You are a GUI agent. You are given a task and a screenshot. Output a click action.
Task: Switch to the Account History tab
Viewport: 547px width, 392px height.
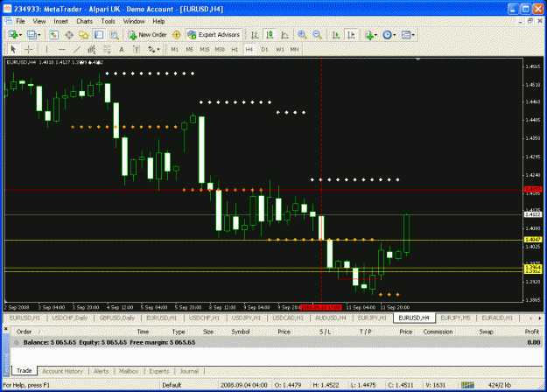click(63, 371)
